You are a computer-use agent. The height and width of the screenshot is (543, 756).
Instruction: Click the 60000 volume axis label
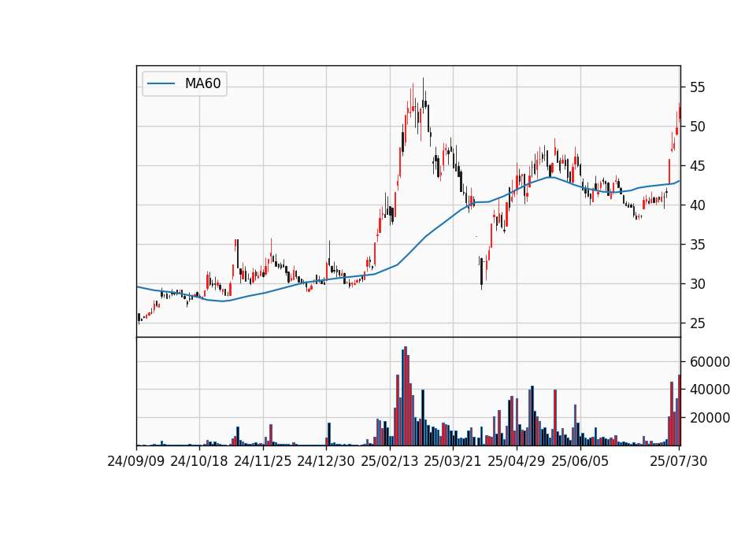pyautogui.click(x=710, y=362)
